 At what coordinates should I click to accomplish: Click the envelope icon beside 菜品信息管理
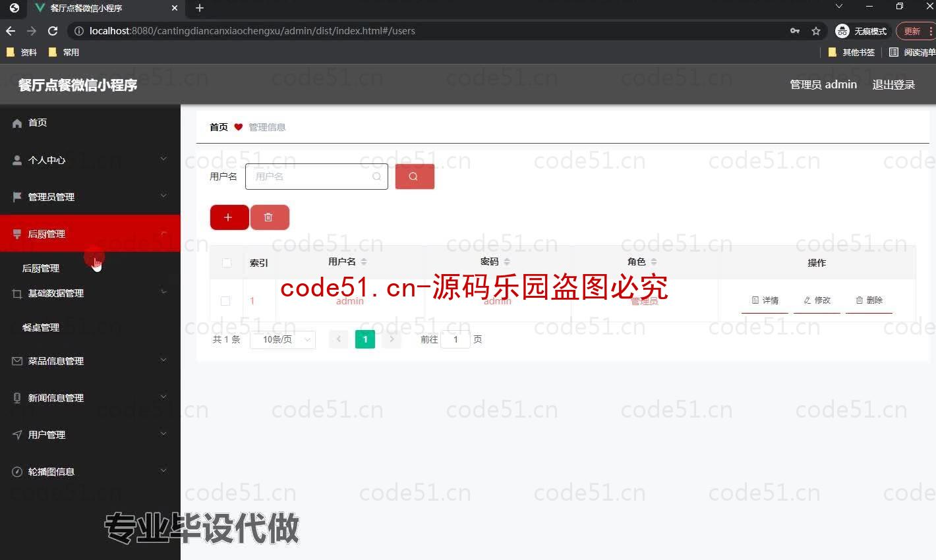tap(17, 361)
